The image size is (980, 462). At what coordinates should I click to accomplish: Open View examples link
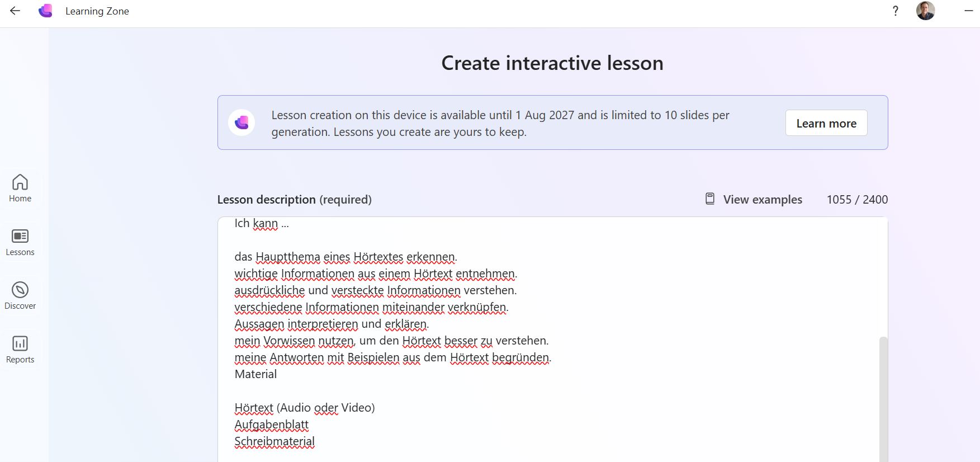tap(763, 200)
